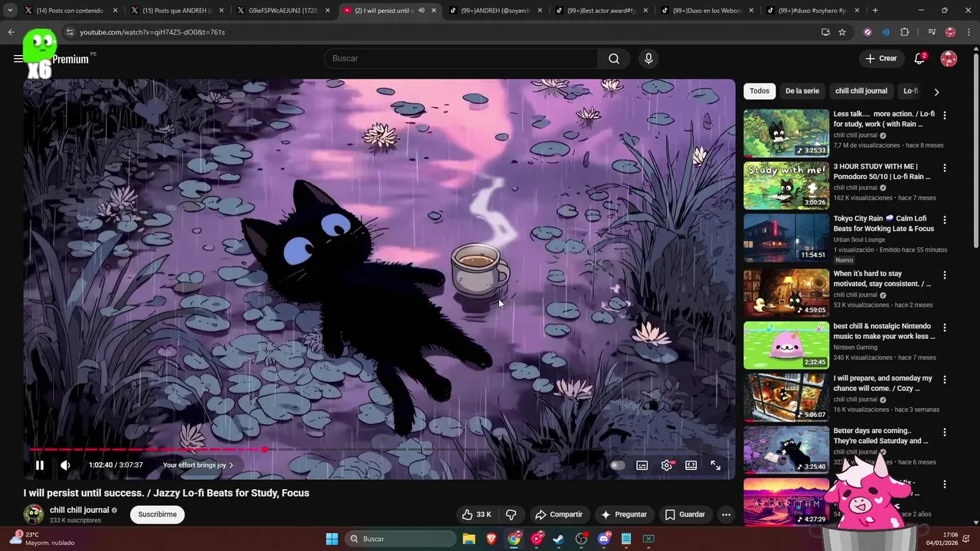Switch to theater mode view
This screenshot has width=980, height=551.
pyautogui.click(x=691, y=465)
